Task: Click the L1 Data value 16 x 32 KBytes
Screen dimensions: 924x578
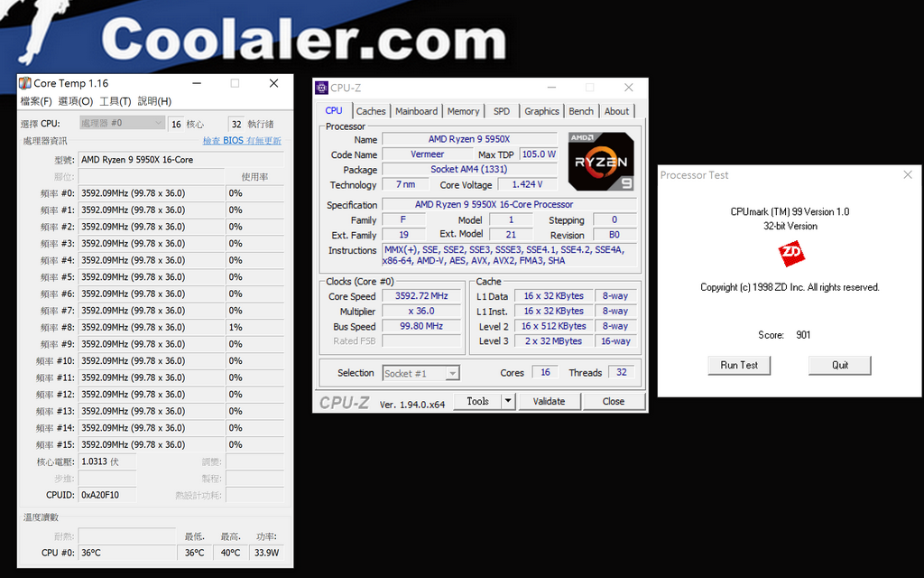Action: (x=553, y=296)
